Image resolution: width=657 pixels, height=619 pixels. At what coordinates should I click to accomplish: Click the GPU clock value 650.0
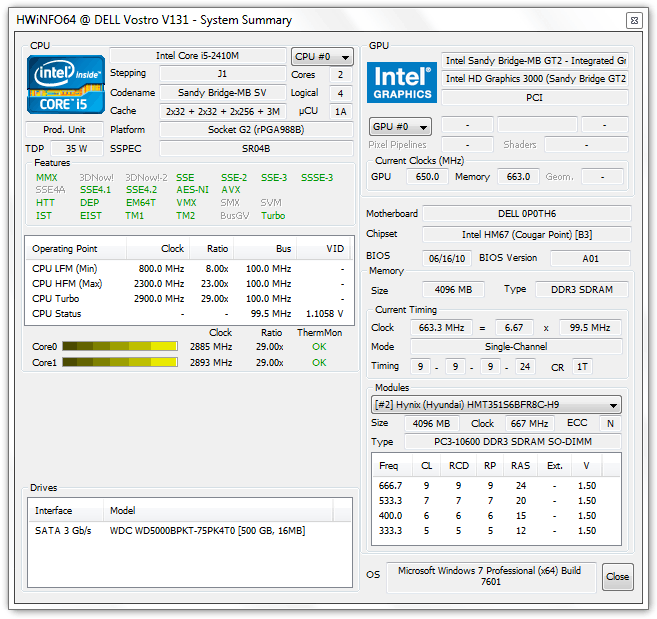427,177
